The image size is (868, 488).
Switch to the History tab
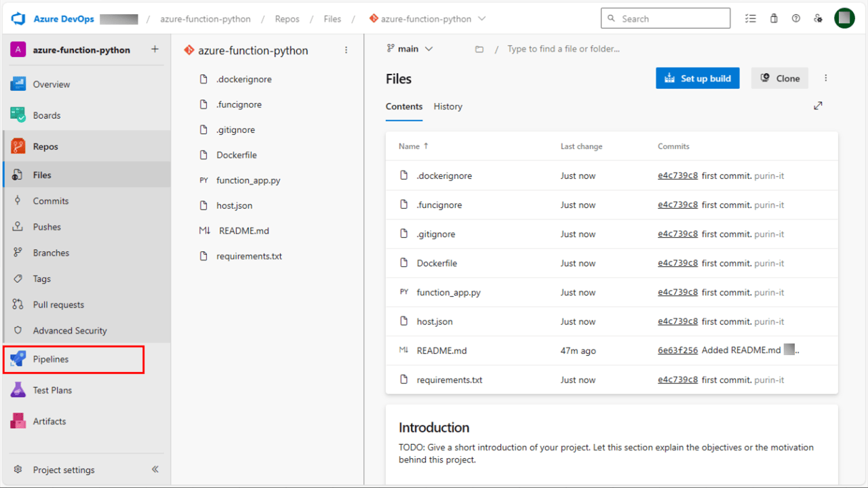[448, 106]
